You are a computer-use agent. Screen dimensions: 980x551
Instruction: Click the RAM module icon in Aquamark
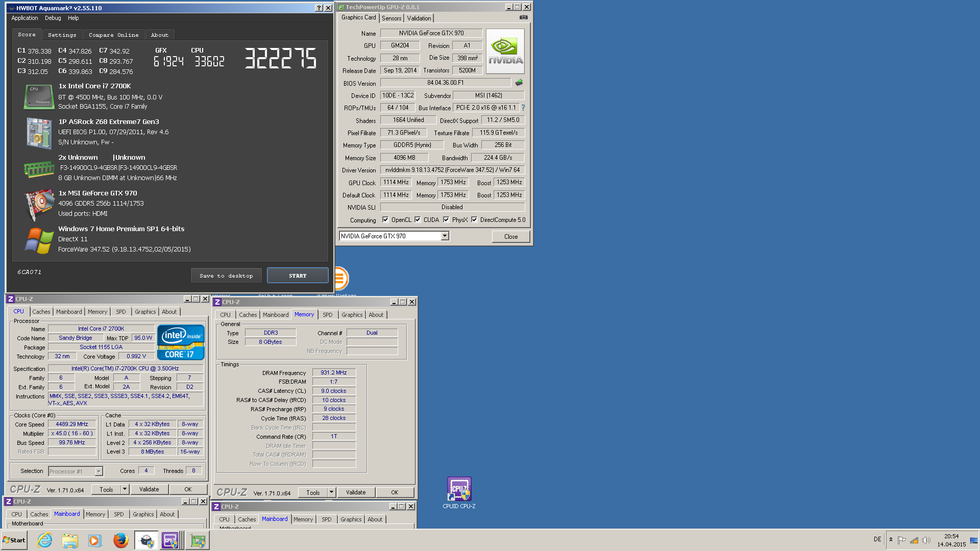pos(39,169)
